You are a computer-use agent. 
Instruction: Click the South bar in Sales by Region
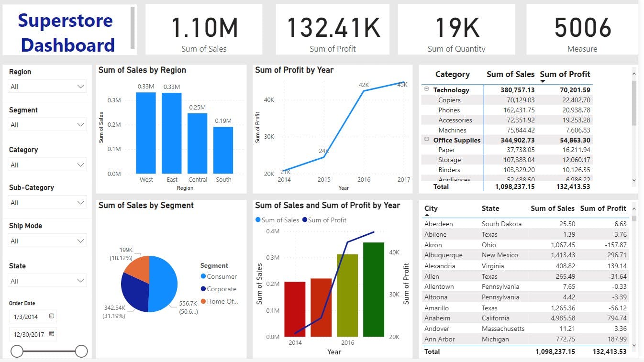click(223, 150)
